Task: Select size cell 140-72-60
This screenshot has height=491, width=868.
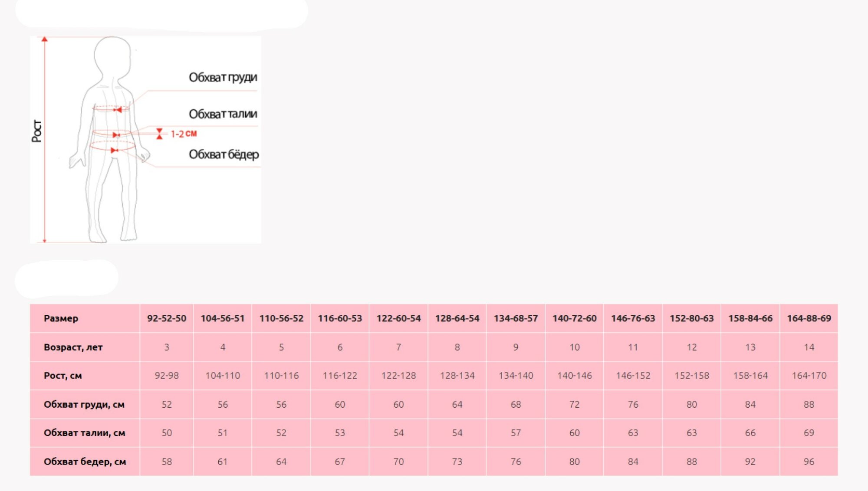Action: pyautogui.click(x=574, y=318)
